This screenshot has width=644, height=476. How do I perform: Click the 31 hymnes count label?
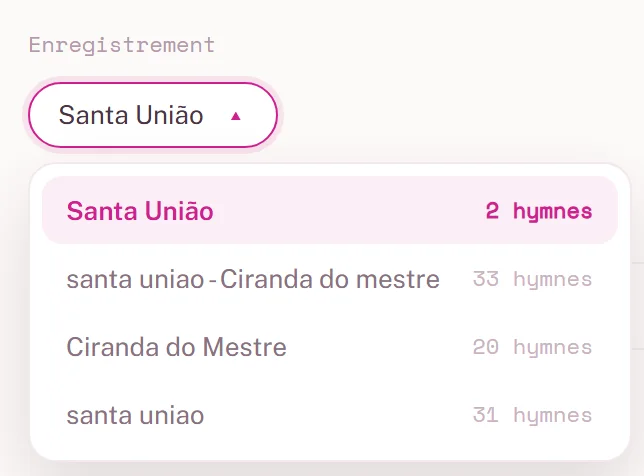pyautogui.click(x=532, y=415)
